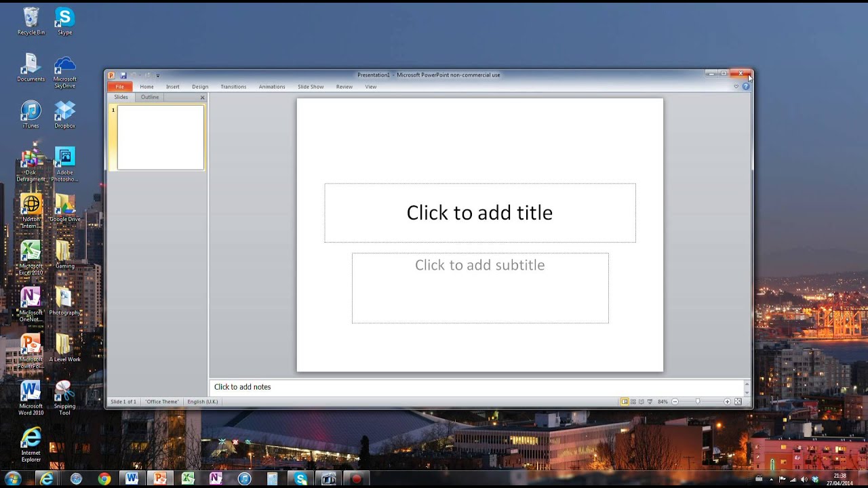868x488 pixels.
Task: Switch to Normal view in status bar
Action: coord(625,402)
